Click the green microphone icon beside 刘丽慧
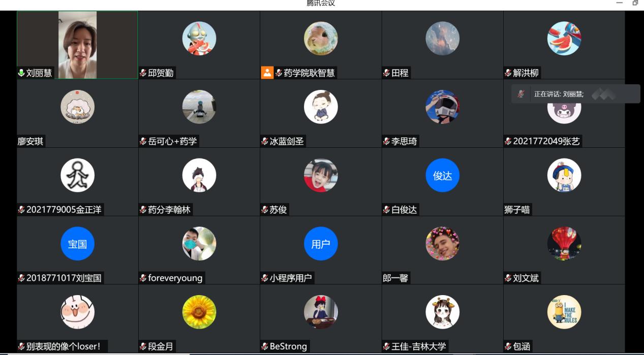 (21, 73)
